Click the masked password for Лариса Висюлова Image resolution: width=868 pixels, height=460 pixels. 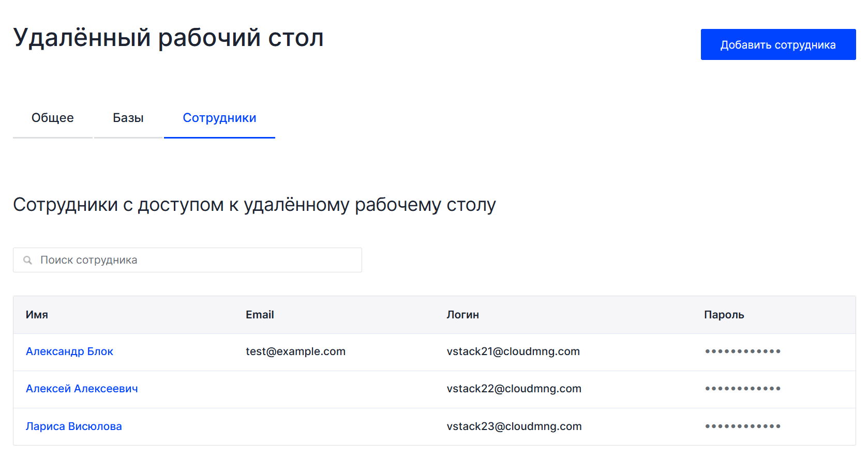click(742, 426)
